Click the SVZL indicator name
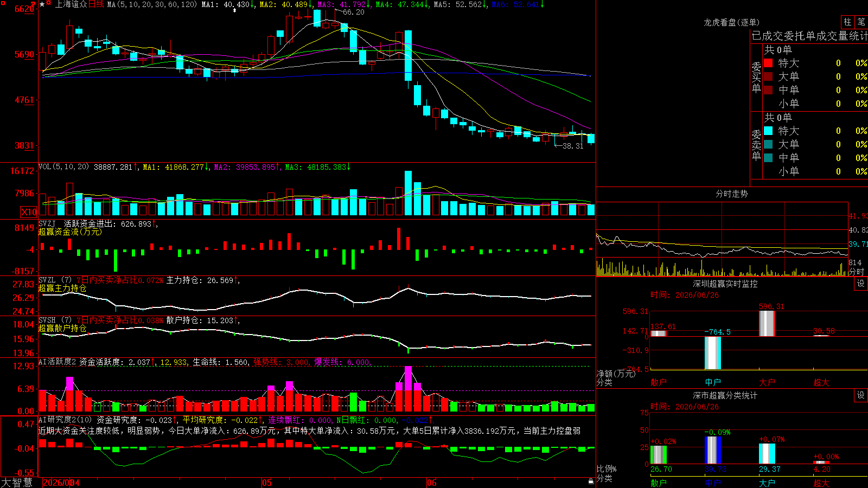 pos(47,280)
